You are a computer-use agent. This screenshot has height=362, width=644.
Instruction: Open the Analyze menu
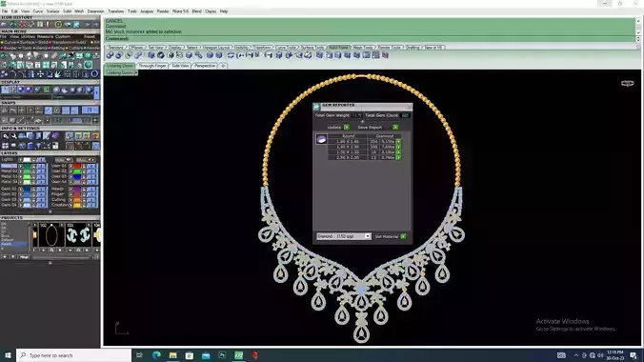(147, 11)
